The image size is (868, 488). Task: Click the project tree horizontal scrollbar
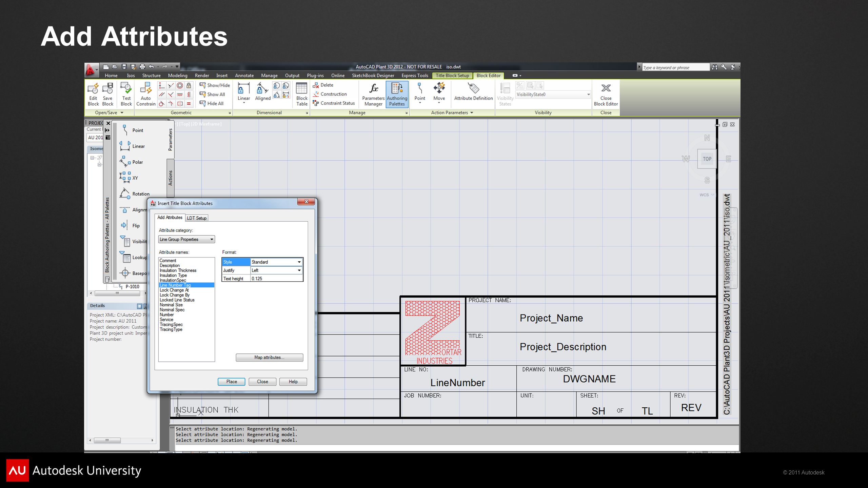[x=118, y=293]
